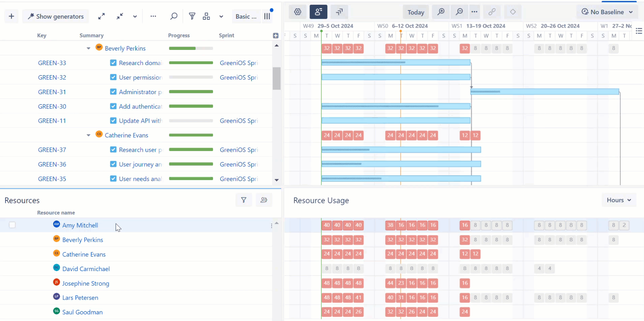644x321 pixels.
Task: Uncheck the GREEN-37 Research user checkbox
Action: (x=113, y=149)
